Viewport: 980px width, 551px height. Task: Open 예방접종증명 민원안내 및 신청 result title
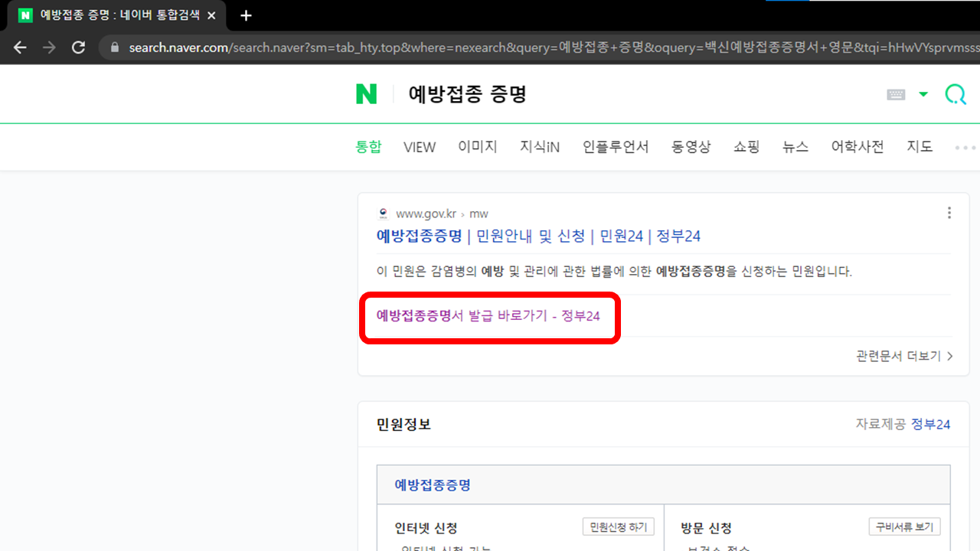[x=539, y=236]
